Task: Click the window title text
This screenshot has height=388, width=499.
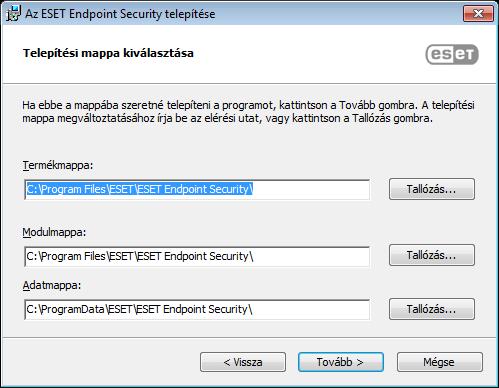Action: click(x=120, y=14)
